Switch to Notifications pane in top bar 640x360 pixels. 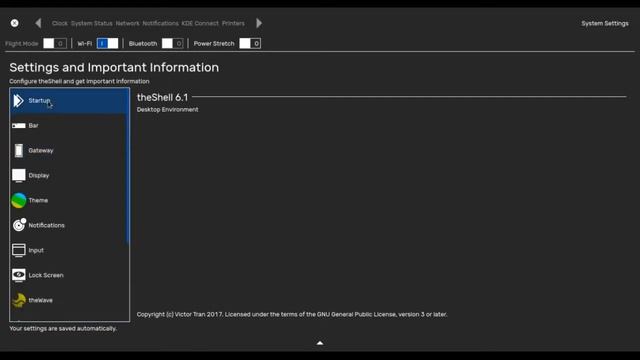[160, 23]
